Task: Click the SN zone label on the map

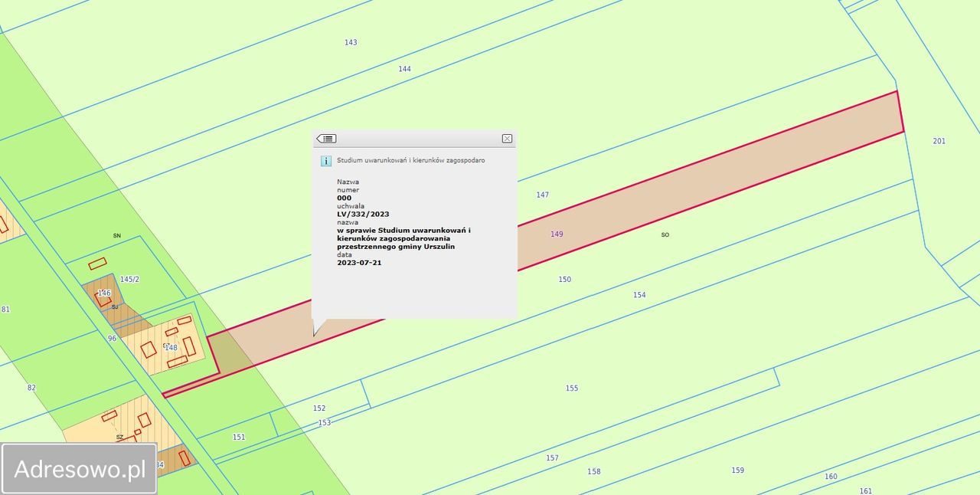Action: (x=117, y=236)
